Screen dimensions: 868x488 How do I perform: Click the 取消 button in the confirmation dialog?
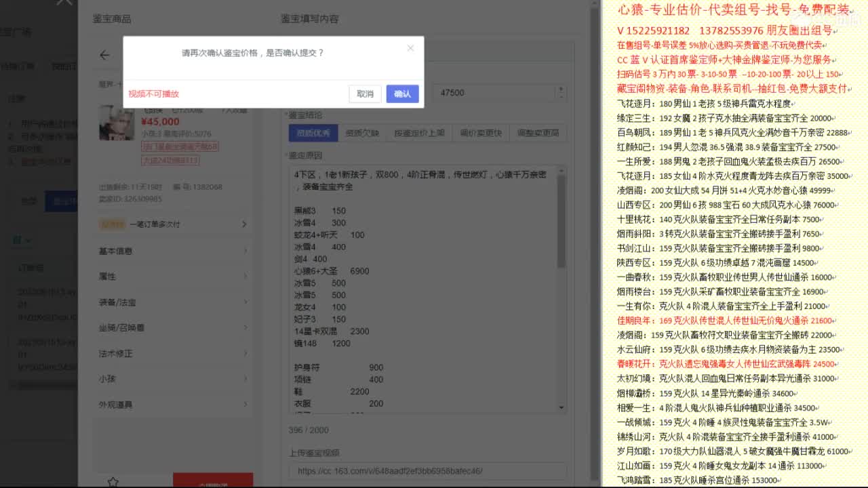365,94
